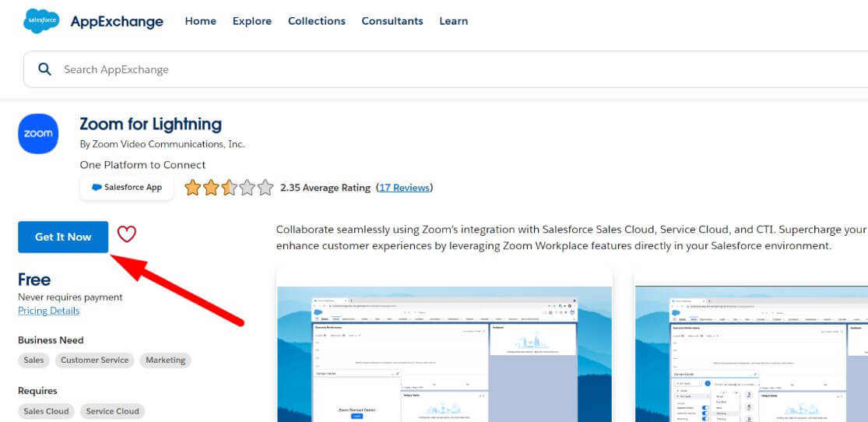The height and width of the screenshot is (422, 868).
Task: Click the Zoom for Lightning title
Action: point(150,124)
